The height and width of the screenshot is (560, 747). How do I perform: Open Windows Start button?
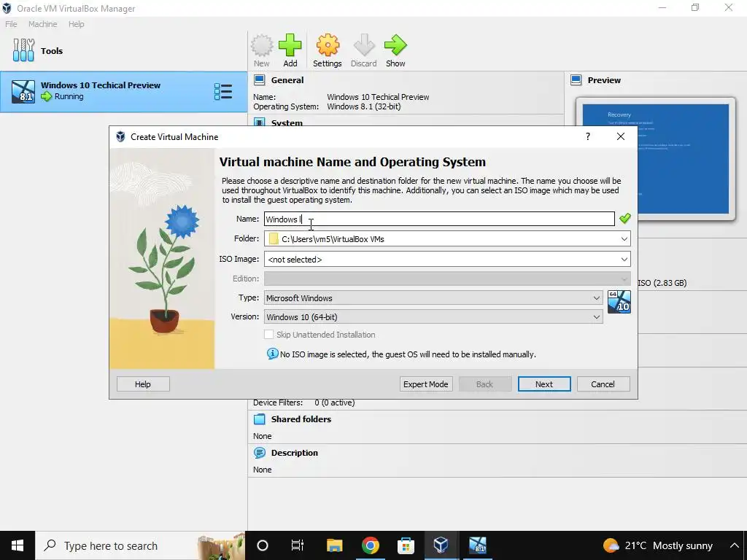click(x=18, y=545)
